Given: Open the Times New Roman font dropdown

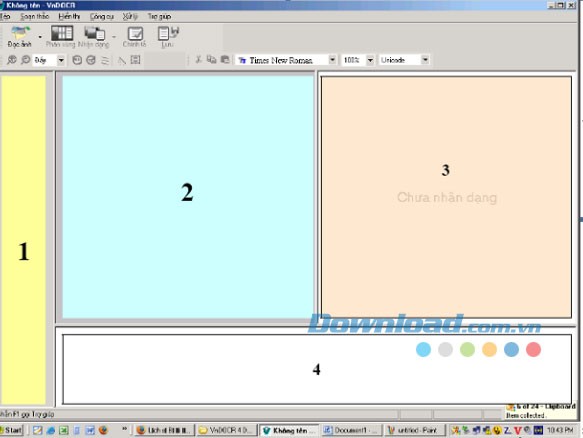Looking at the screenshot, I should tap(332, 59).
